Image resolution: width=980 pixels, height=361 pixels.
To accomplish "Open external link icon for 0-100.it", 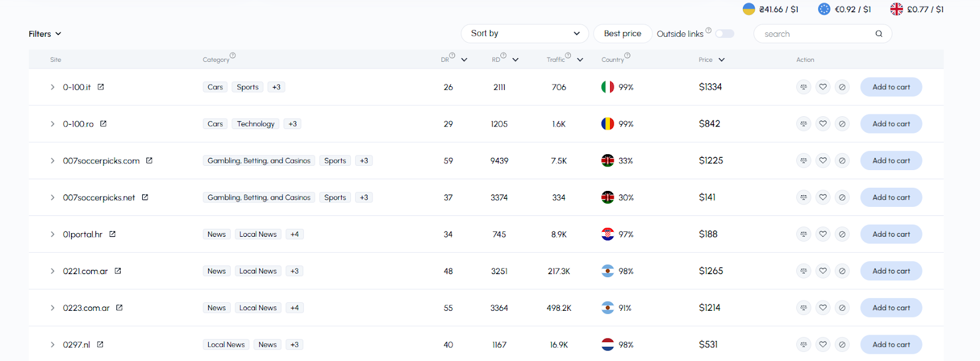I will point(100,87).
